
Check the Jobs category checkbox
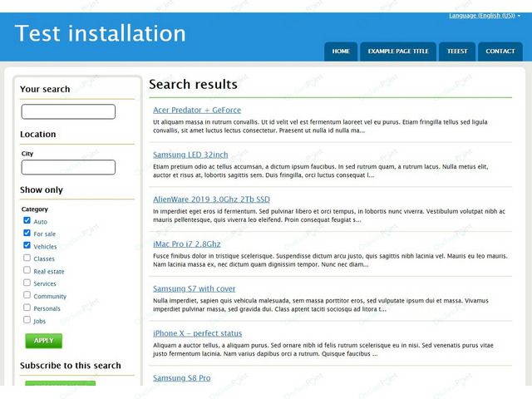click(x=27, y=320)
